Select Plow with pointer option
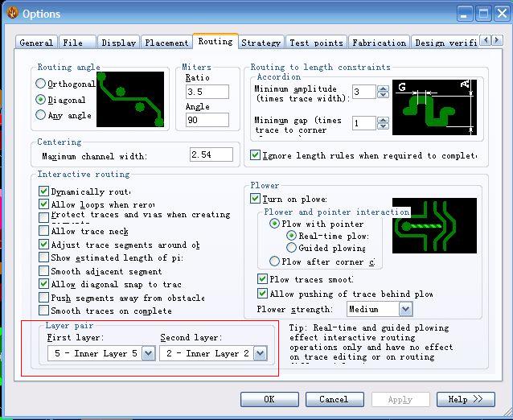The image size is (513, 420). click(274, 224)
